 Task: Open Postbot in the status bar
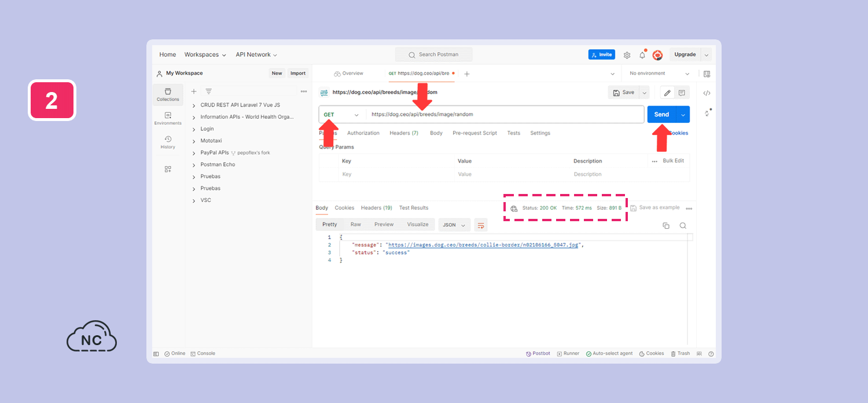click(538, 354)
